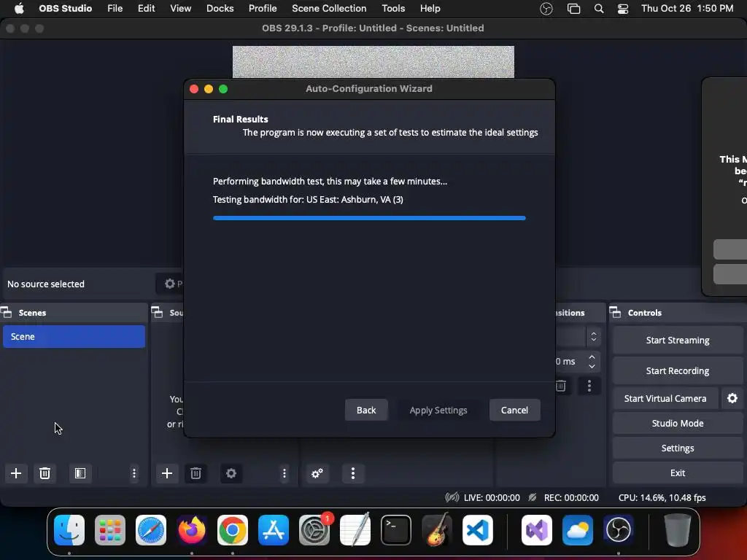Open GarageBand from the dock

click(x=437, y=530)
